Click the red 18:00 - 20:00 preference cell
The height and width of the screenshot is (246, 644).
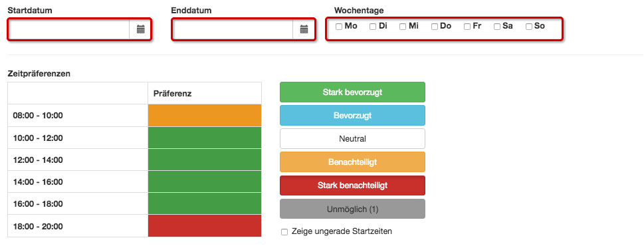tap(205, 226)
